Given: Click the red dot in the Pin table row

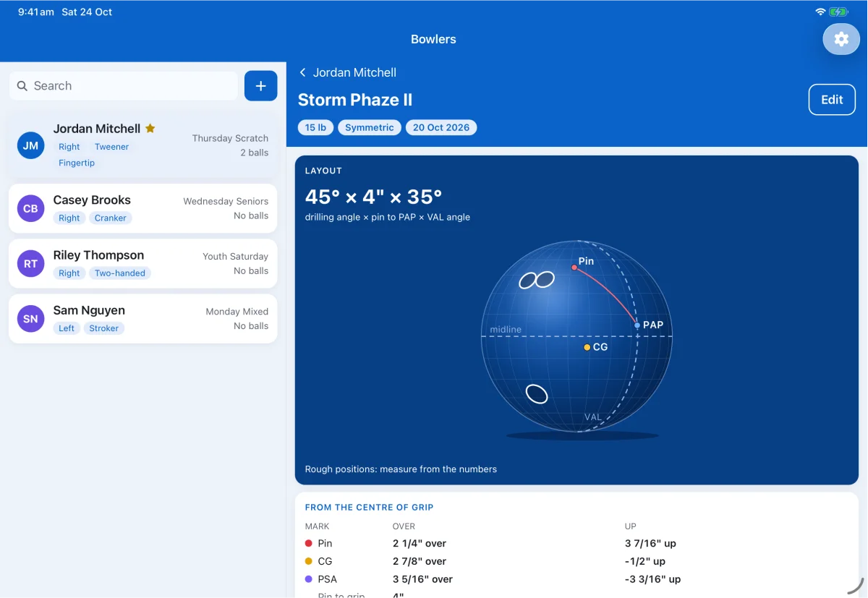Looking at the screenshot, I should point(309,543).
